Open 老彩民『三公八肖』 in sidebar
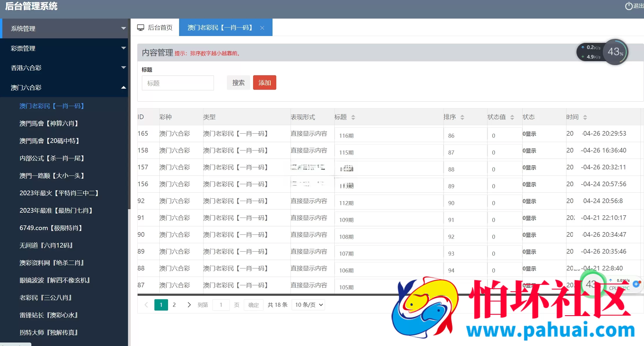The width and height of the screenshot is (644, 346). coord(46,298)
